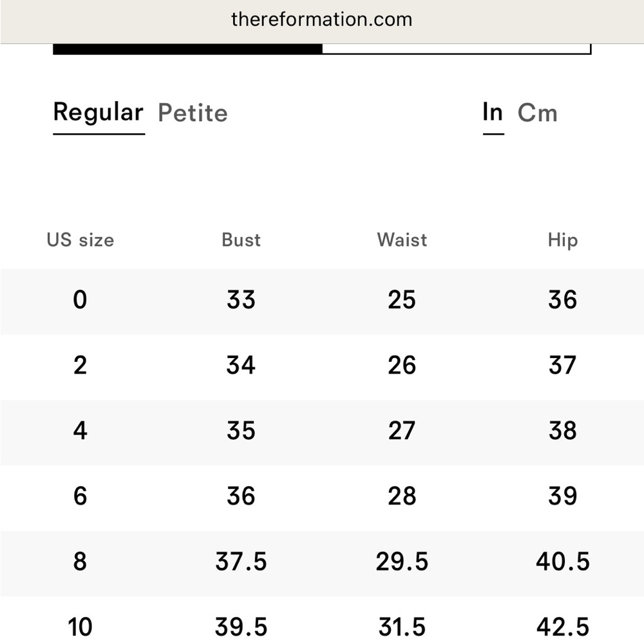The height and width of the screenshot is (644, 644).
Task: Select the US size 2 row
Action: [322, 367]
